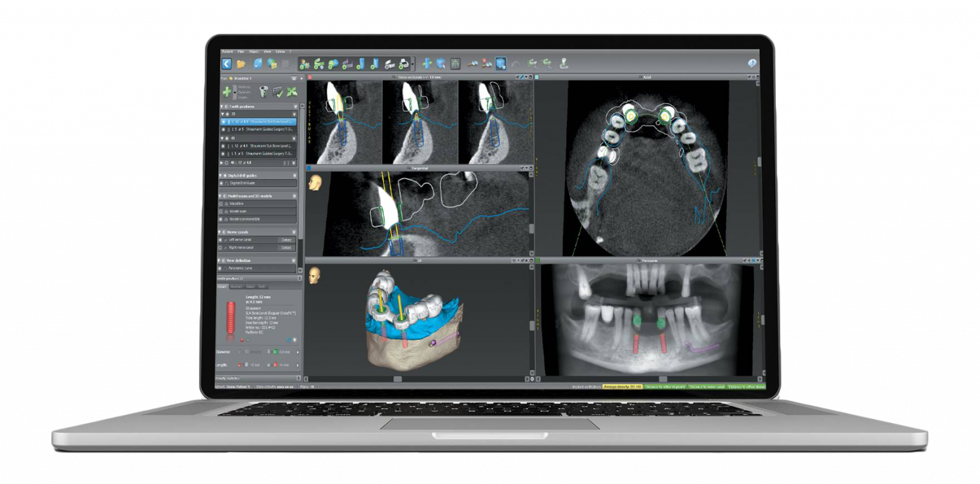The image size is (980, 484).
Task: Click the teal color square of Axial view
Action: click(x=538, y=77)
